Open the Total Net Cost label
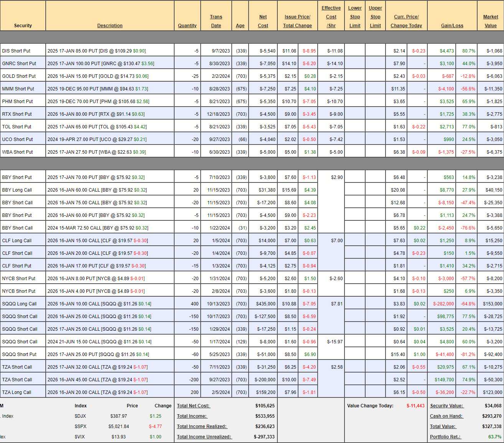The image size is (504, 443). click(193, 406)
